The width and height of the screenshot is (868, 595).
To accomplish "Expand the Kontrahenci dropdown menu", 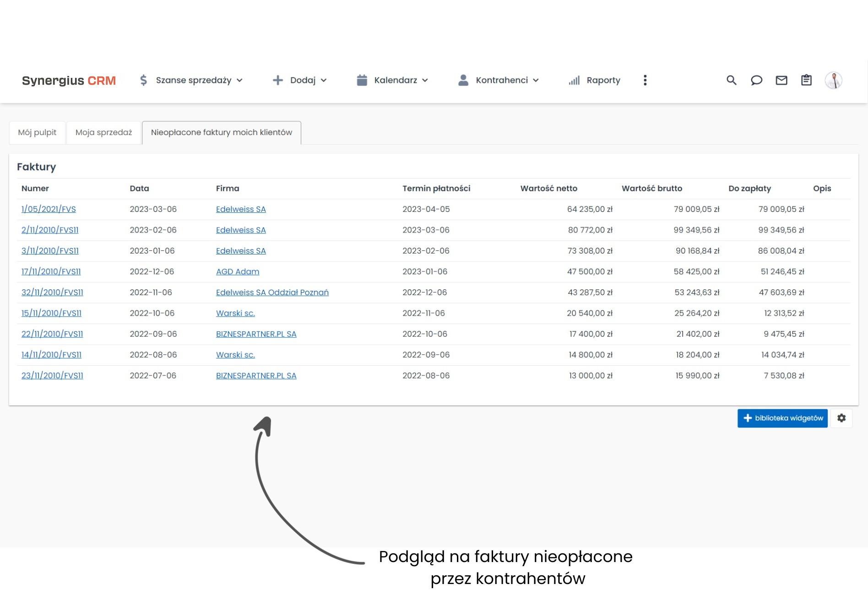I will 499,81.
